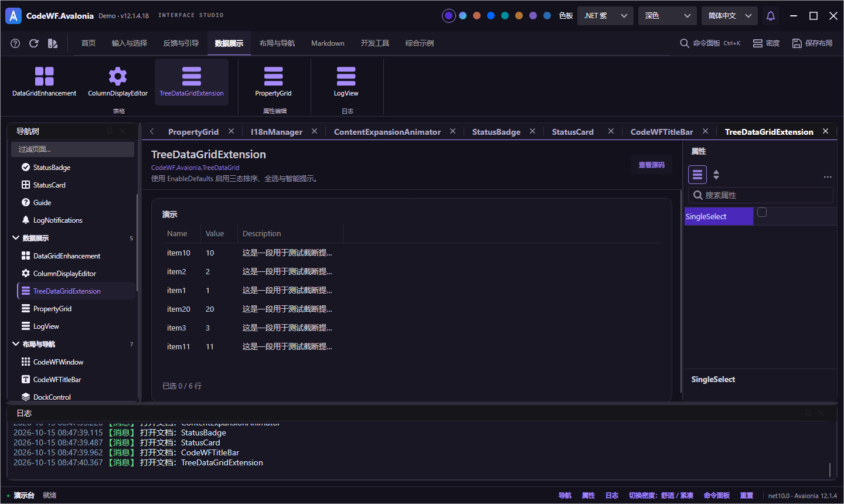The height and width of the screenshot is (504, 844).
Task: Click 导航 link in status bar
Action: pos(565,496)
